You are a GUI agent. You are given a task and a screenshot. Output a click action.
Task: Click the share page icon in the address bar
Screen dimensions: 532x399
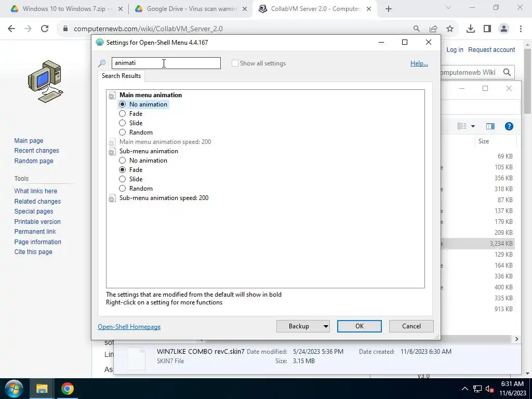[x=433, y=29]
